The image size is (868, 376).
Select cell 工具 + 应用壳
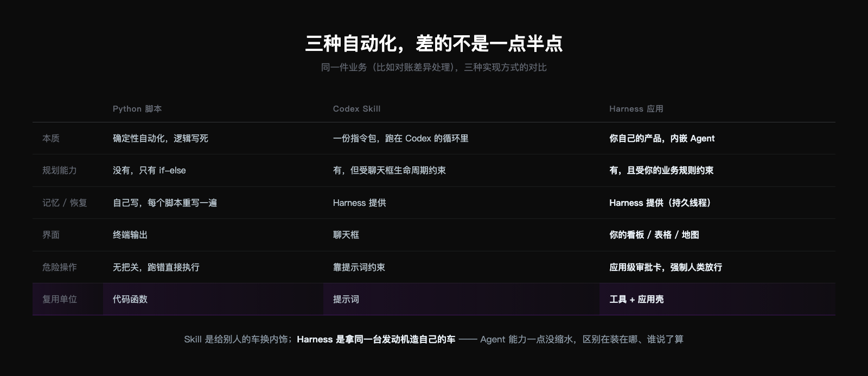click(x=636, y=299)
